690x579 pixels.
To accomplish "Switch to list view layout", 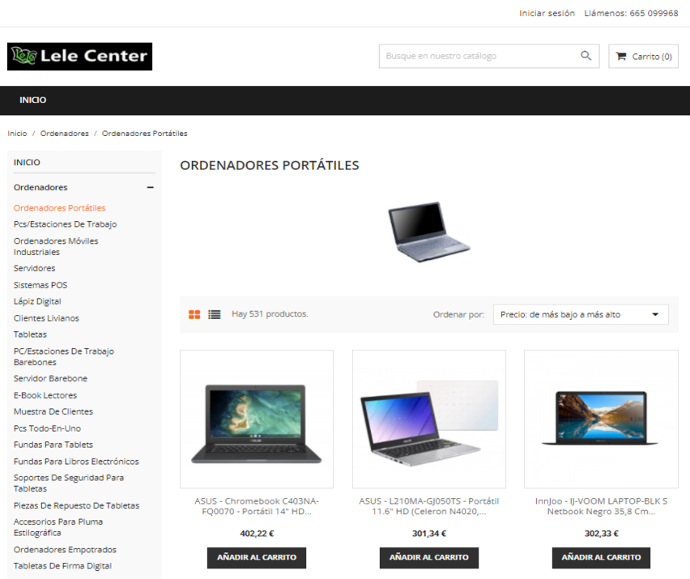I will coord(214,314).
